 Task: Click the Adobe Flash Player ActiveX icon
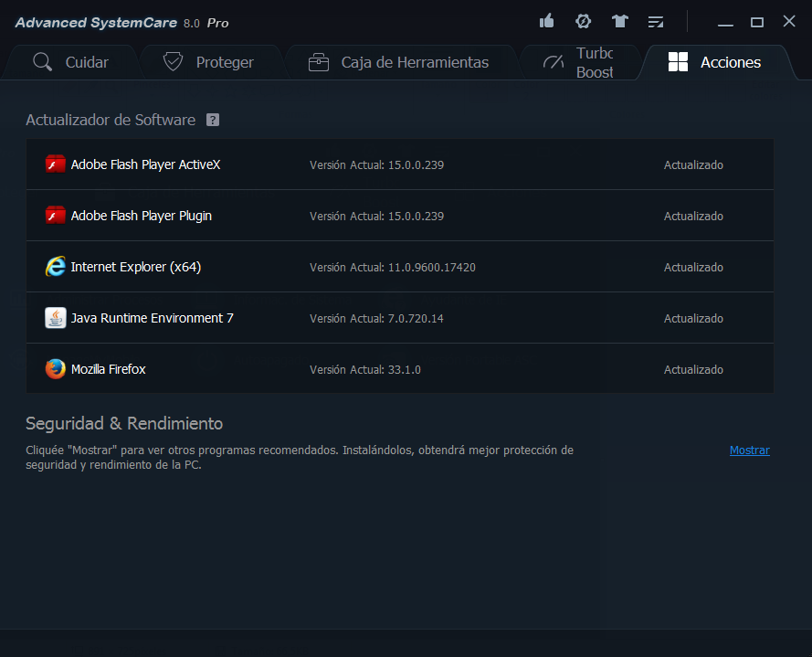pos(56,164)
